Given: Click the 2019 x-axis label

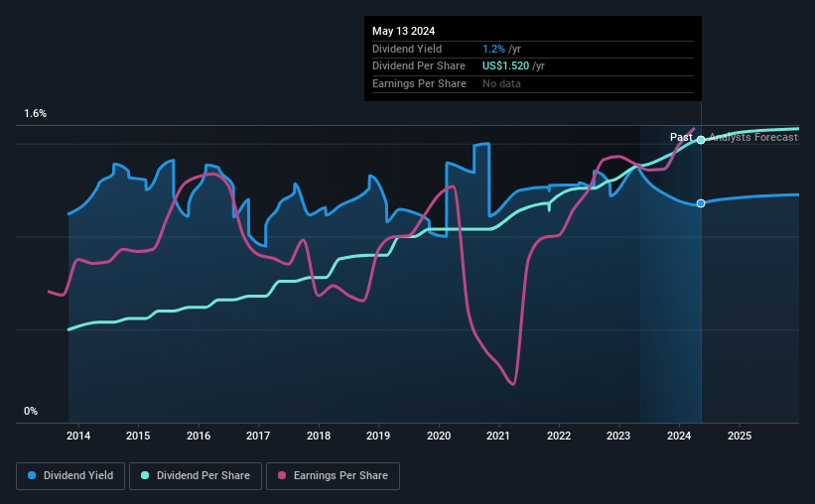Looking at the screenshot, I should point(378,436).
